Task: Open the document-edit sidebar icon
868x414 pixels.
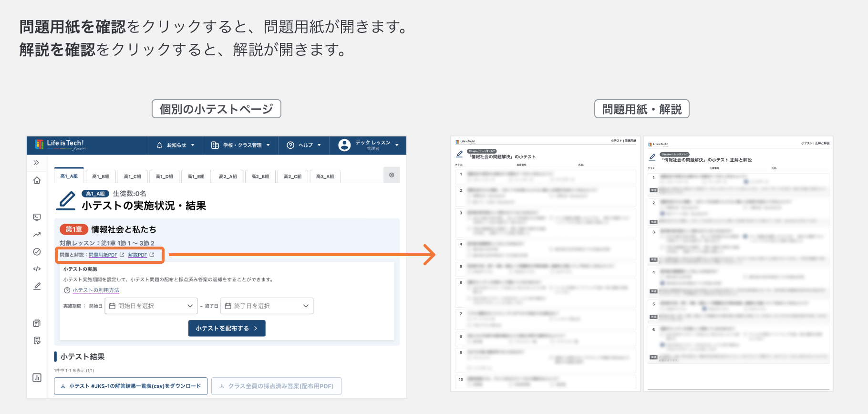Action: tap(37, 341)
